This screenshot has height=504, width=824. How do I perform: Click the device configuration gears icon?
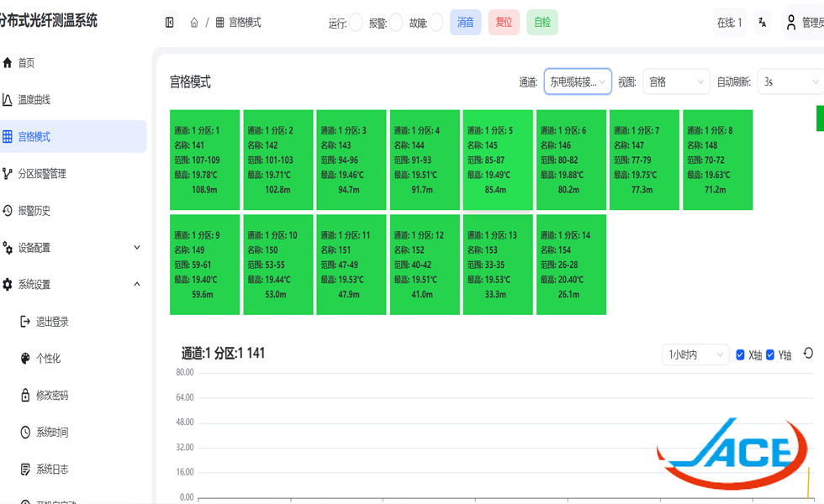pyautogui.click(x=8, y=248)
